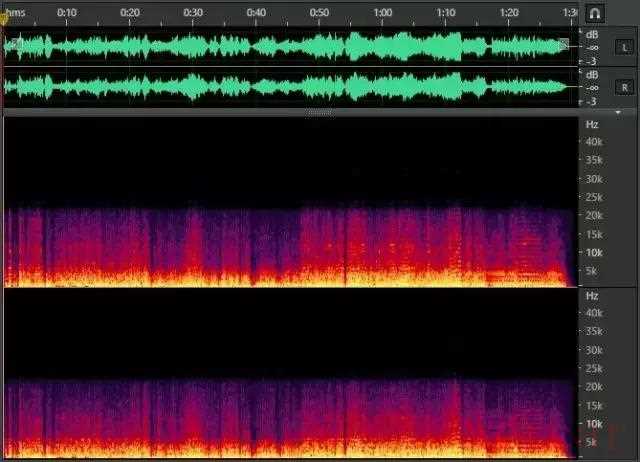
Task: Toggle the left channel L button
Action: click(624, 47)
